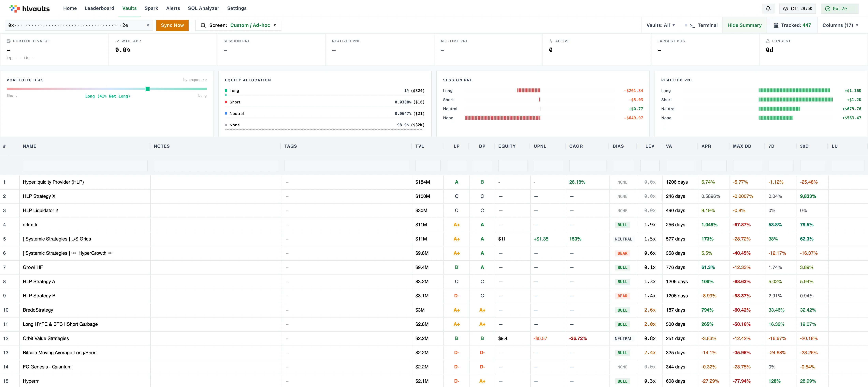The image size is (868, 387).
Task: Click the -$649.97 Session PNL value
Action: 633,118
